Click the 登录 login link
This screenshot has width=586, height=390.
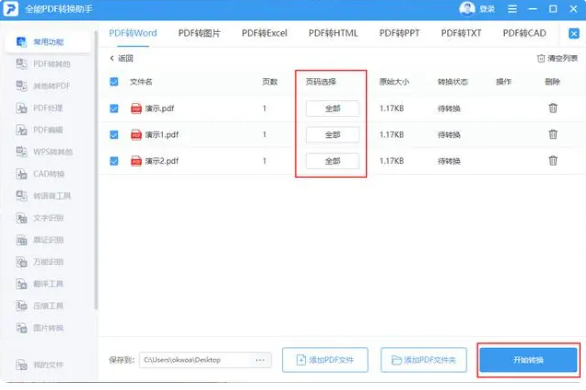pos(487,9)
